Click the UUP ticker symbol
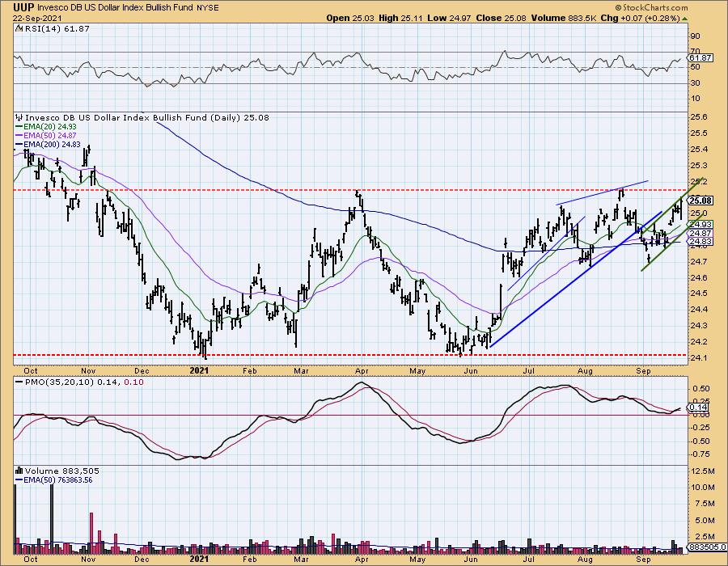 23,7
